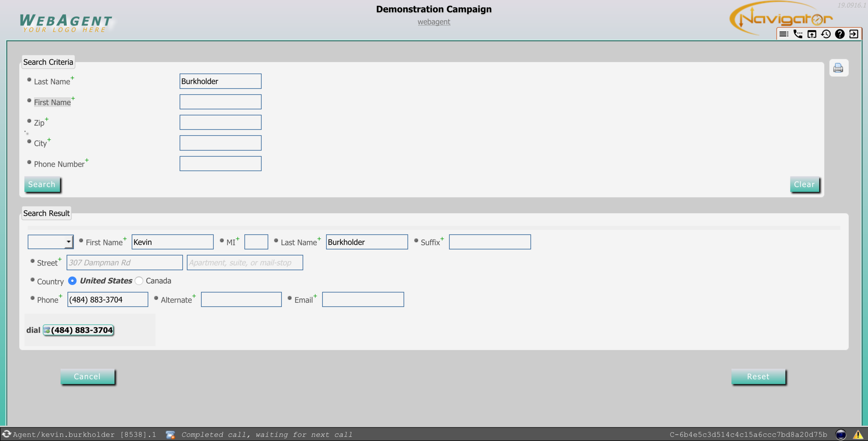868x441 pixels.
Task: Click the Clear button to reset search
Action: click(x=803, y=184)
